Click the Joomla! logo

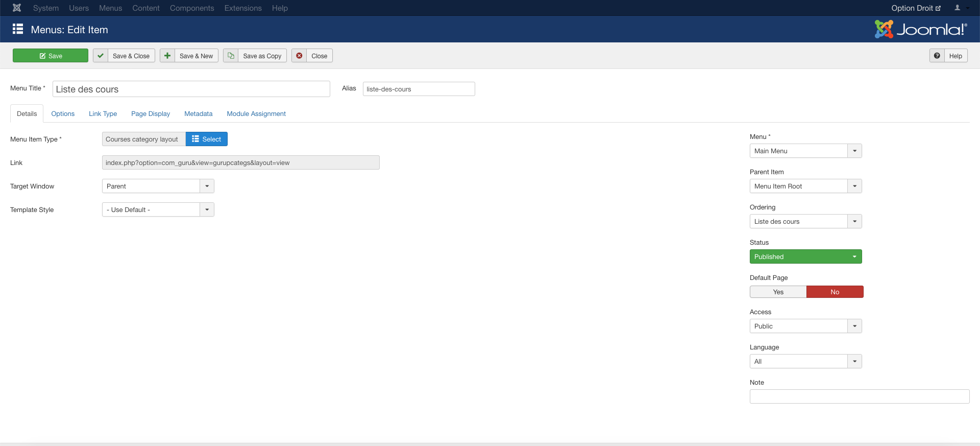pyautogui.click(x=921, y=29)
